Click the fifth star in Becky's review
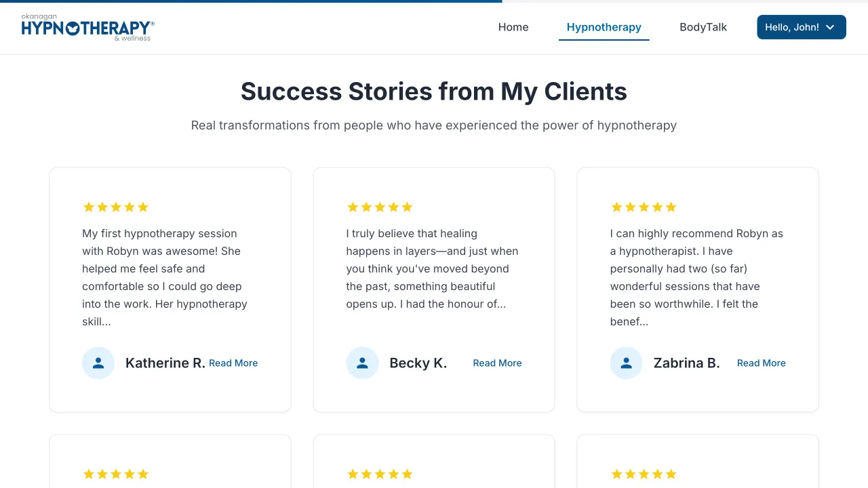 (407, 207)
